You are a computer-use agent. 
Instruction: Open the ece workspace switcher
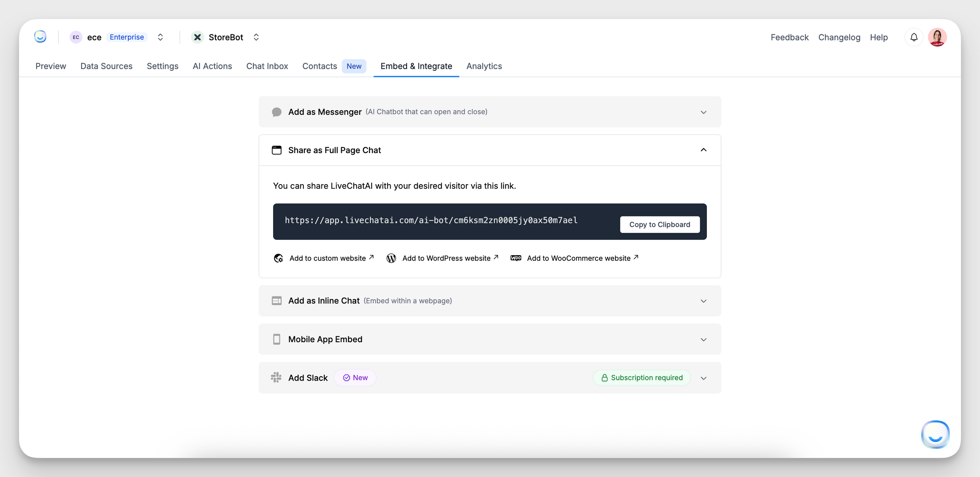[x=160, y=37]
